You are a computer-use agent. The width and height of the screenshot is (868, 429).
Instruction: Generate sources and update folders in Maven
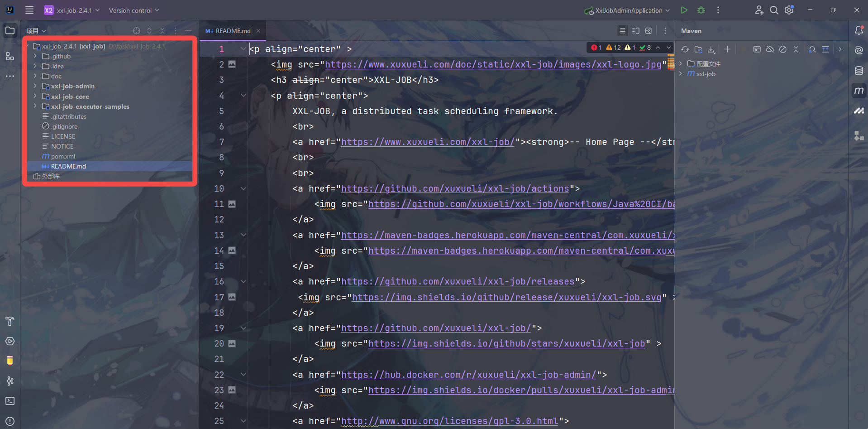click(698, 49)
